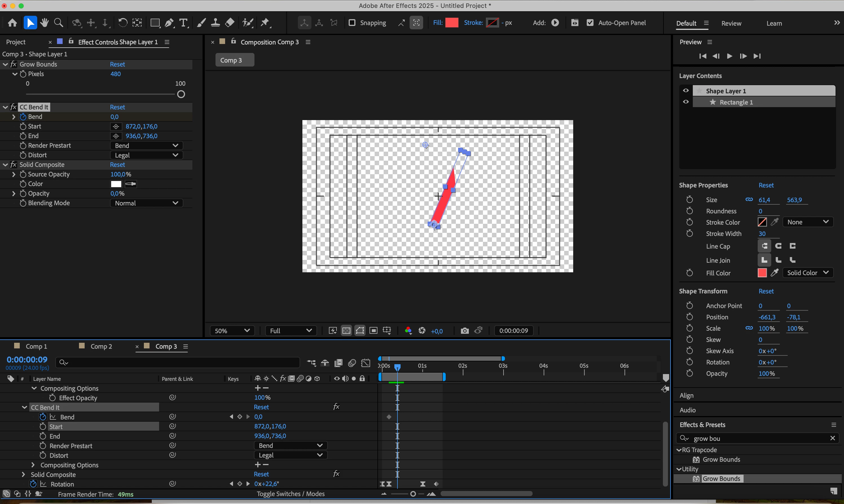Screen dimensions: 844x504
Task: Select the Zoom tool magnifier
Action: click(x=59, y=23)
